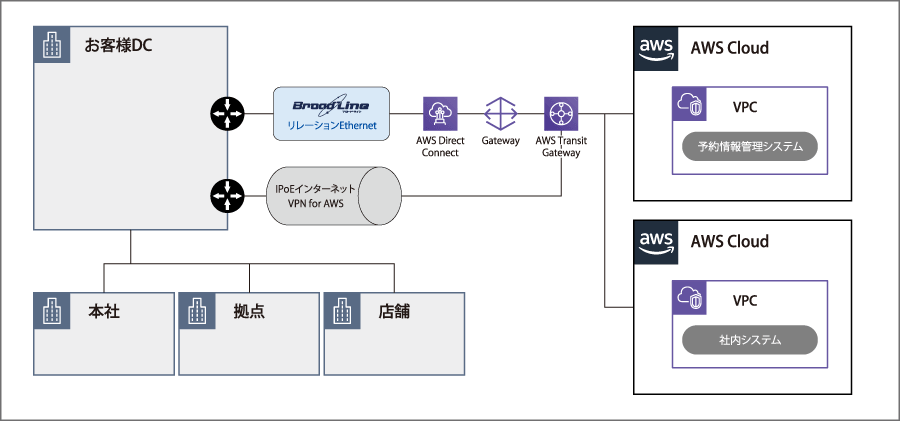This screenshot has height=421, width=900.
Task: Click the 店舗 label
Action: (x=394, y=311)
